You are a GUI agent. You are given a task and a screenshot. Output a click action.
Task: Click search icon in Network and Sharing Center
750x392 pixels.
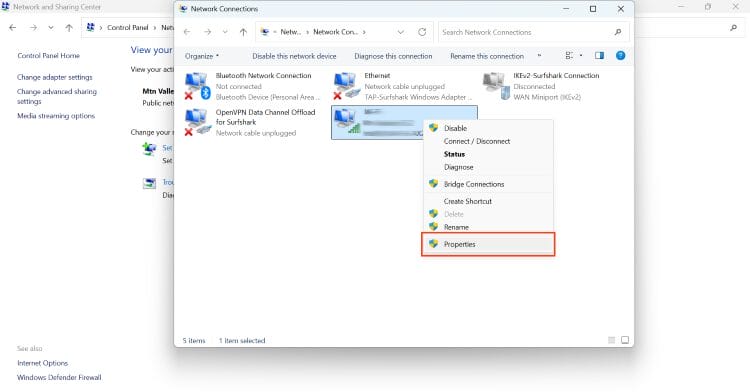coord(733,28)
